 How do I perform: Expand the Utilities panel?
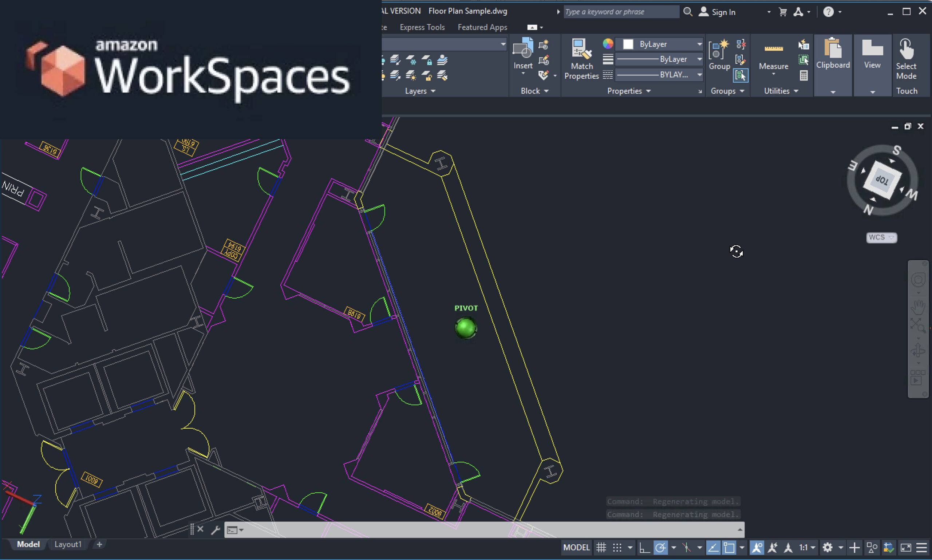click(781, 91)
